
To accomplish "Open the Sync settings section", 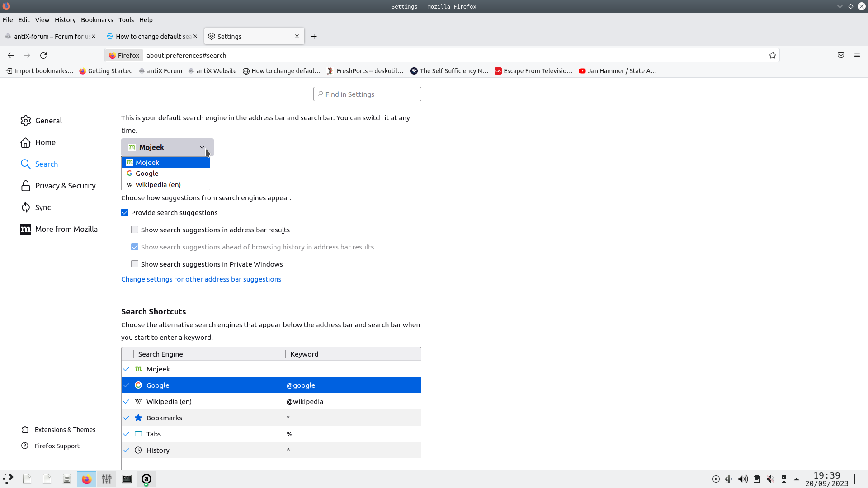I will pos(36,207).
